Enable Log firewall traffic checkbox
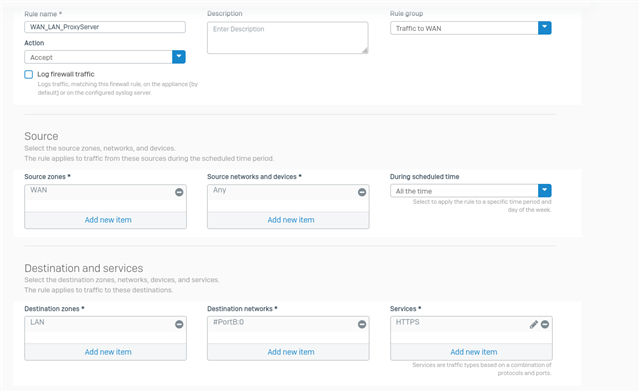 [x=29, y=74]
